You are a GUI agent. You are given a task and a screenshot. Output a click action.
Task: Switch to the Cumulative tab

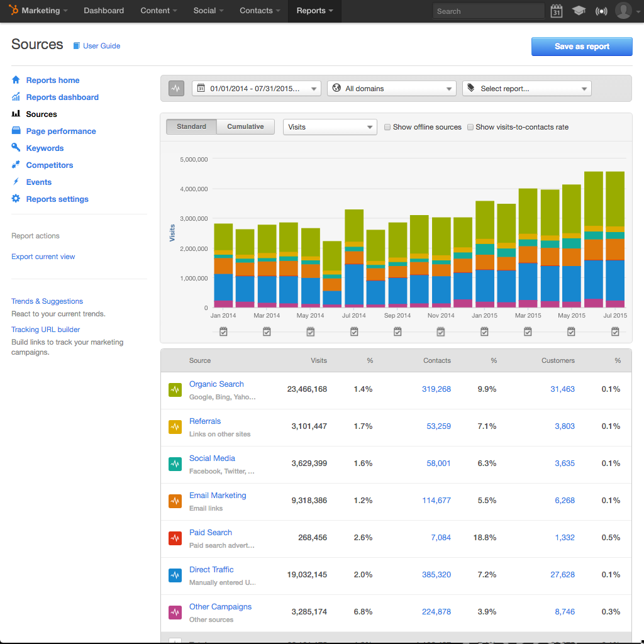(245, 126)
